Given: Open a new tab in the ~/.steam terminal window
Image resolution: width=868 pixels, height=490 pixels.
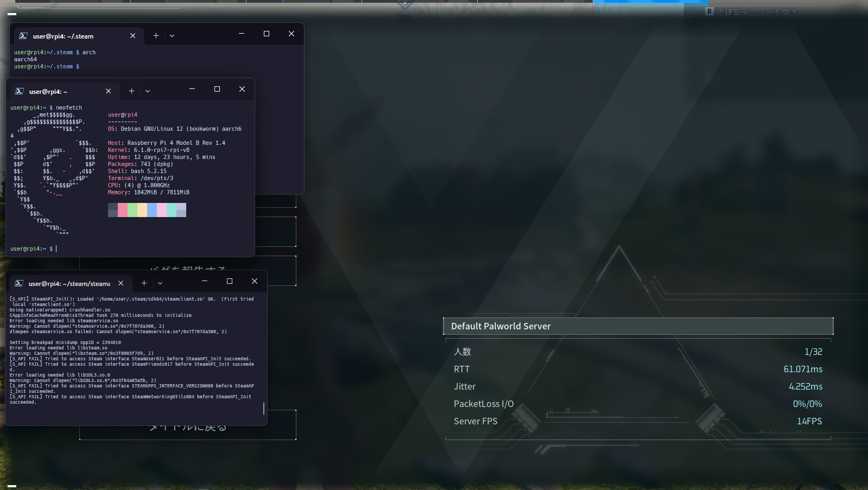Looking at the screenshot, I should pyautogui.click(x=156, y=36).
